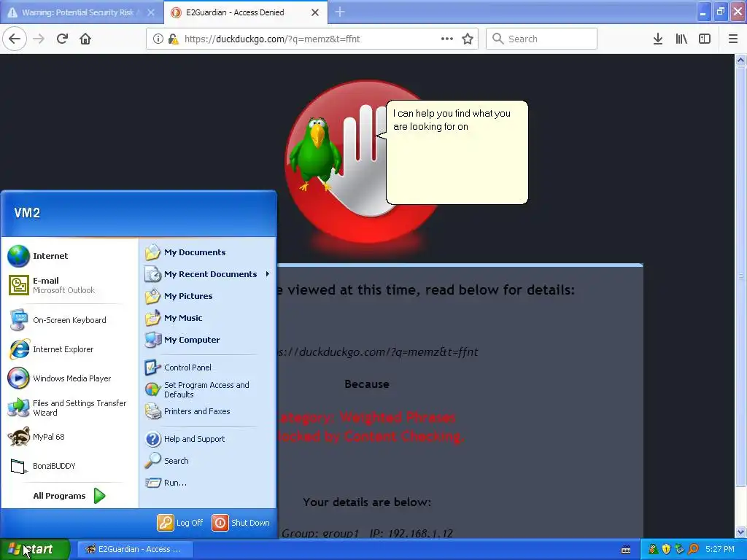Click the green parrot assistant character

pyautogui.click(x=315, y=153)
